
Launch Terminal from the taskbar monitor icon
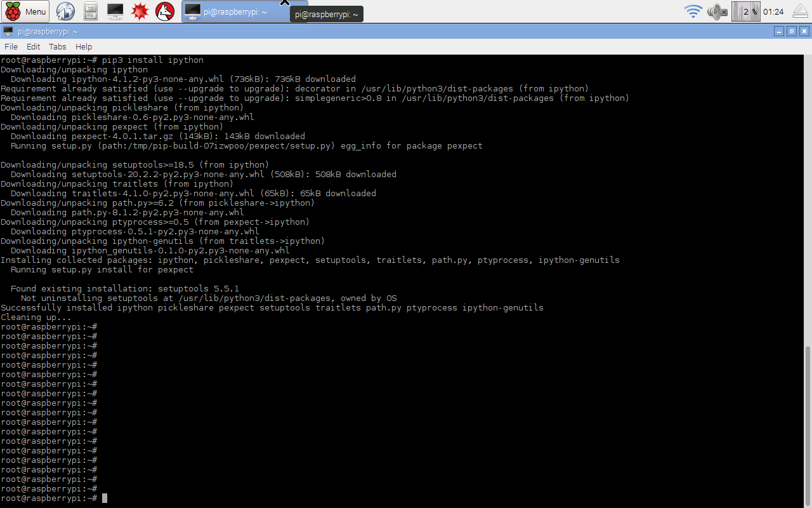point(115,11)
